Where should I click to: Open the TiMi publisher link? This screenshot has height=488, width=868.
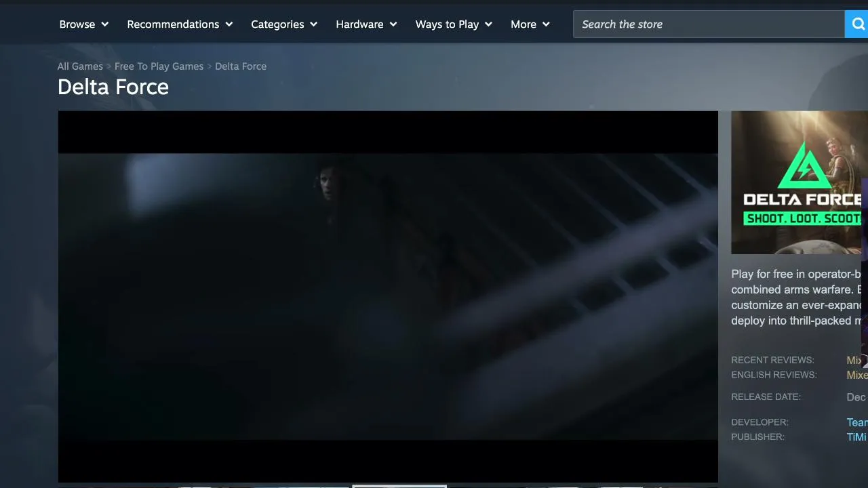(856, 437)
